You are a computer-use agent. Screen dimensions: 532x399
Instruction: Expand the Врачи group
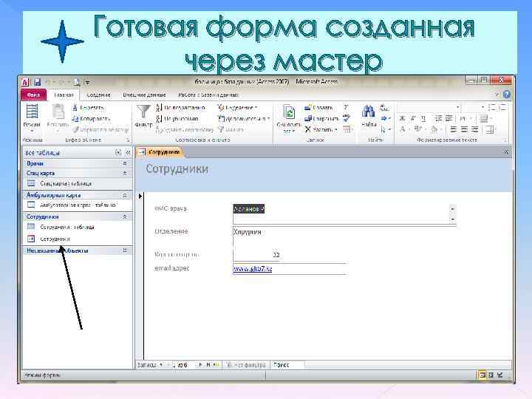[125, 163]
